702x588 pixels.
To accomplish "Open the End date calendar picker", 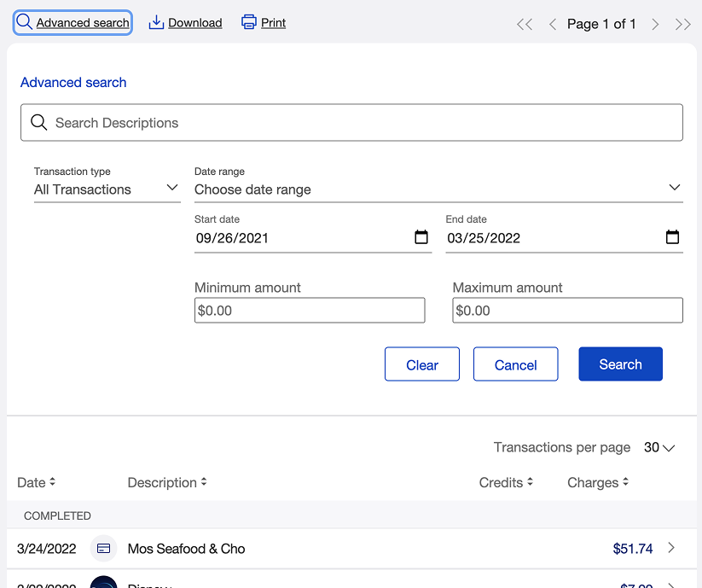I will 672,237.
